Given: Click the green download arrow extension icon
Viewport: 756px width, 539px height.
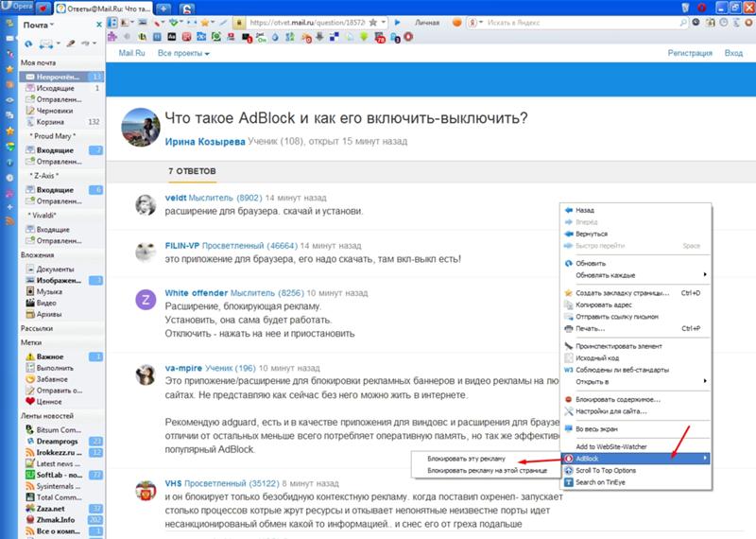Looking at the screenshot, I should click(x=364, y=37).
